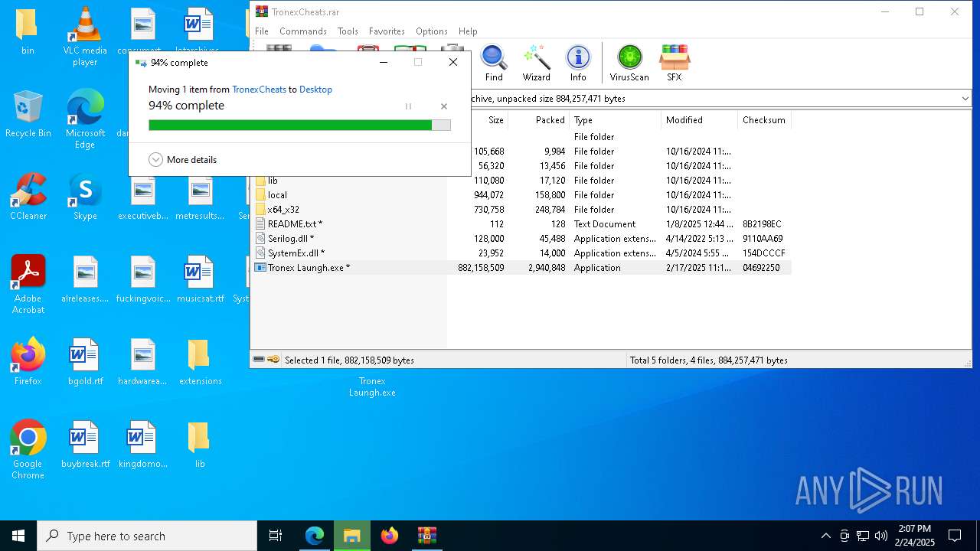The height and width of the screenshot is (551, 980).
Task: Pause the file move operation
Action: coord(408,106)
